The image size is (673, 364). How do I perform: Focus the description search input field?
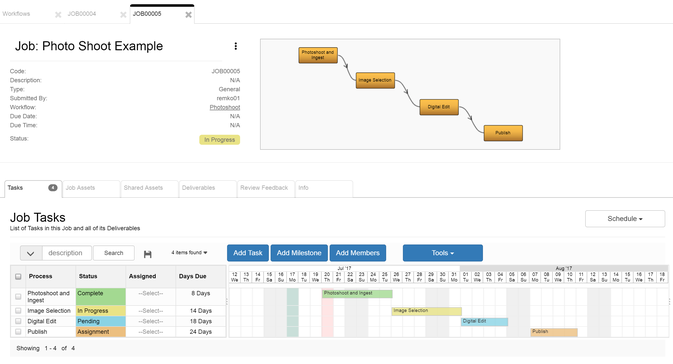[67, 253]
